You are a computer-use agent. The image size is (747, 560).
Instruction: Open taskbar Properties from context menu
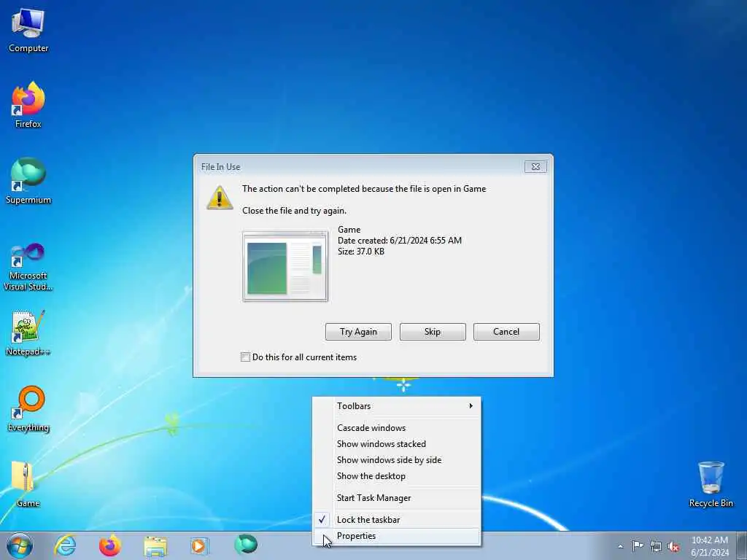pos(396,536)
